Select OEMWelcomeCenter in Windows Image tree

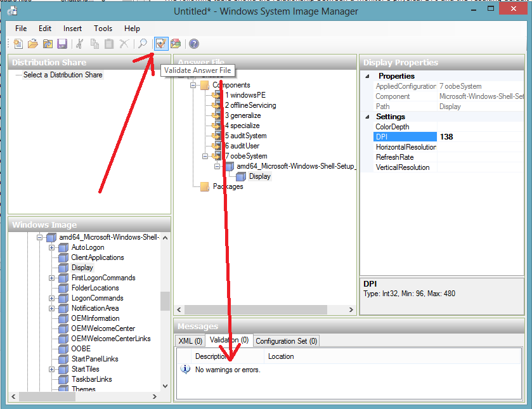103,328
